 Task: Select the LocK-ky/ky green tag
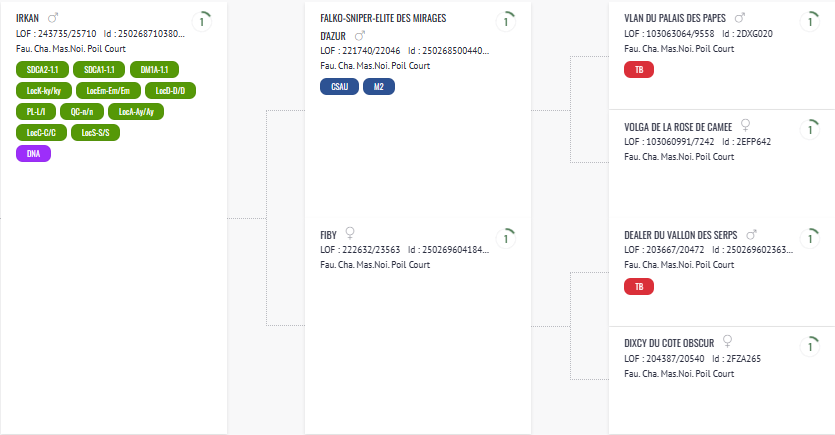pyautogui.click(x=44, y=91)
